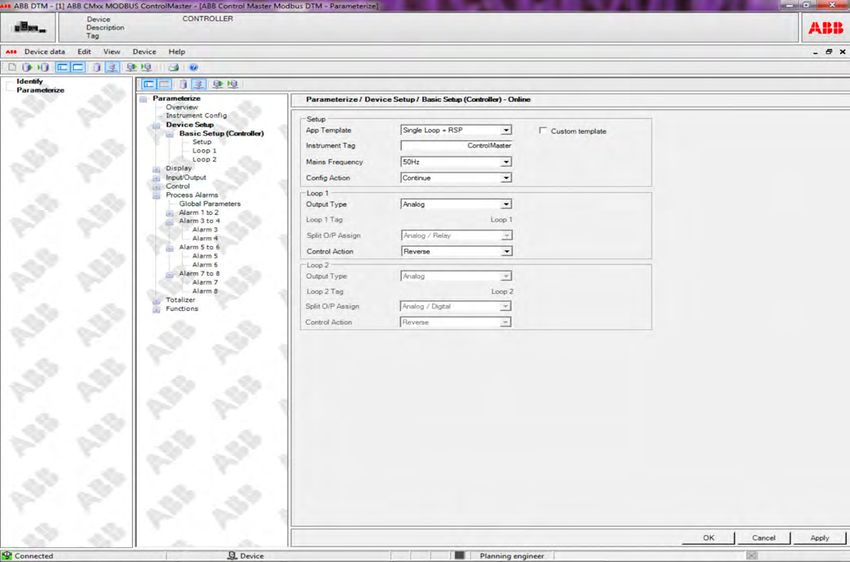Click the Print icon in main toolbar

tap(173, 67)
